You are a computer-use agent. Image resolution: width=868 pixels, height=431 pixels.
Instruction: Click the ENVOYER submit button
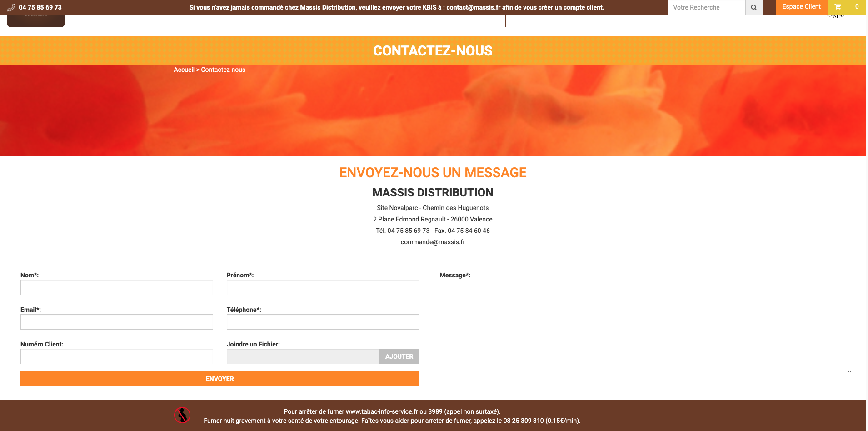click(220, 379)
